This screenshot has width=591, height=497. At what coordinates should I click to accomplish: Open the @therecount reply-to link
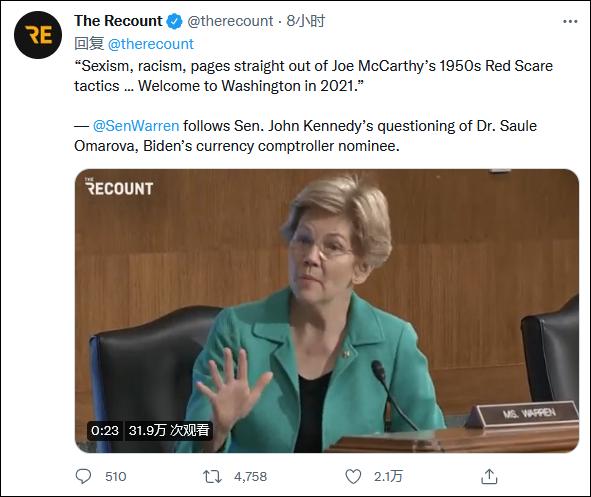(151, 44)
